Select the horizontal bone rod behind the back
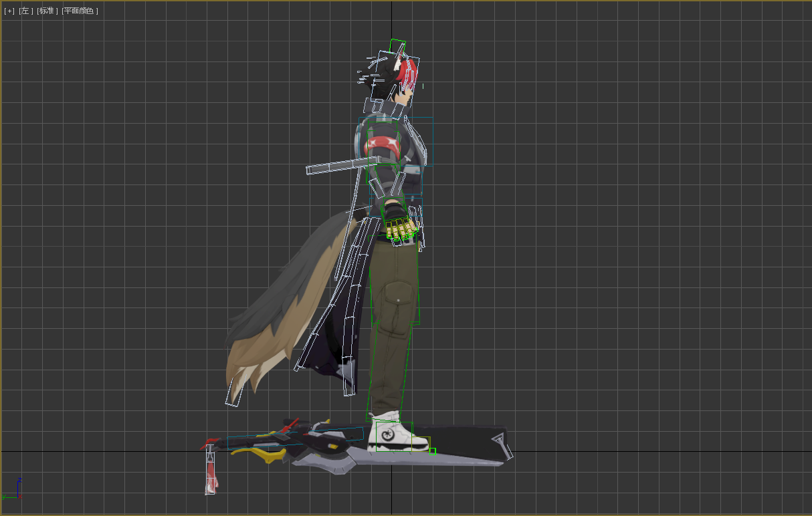Viewport: 812px width, 516px height. tap(341, 166)
